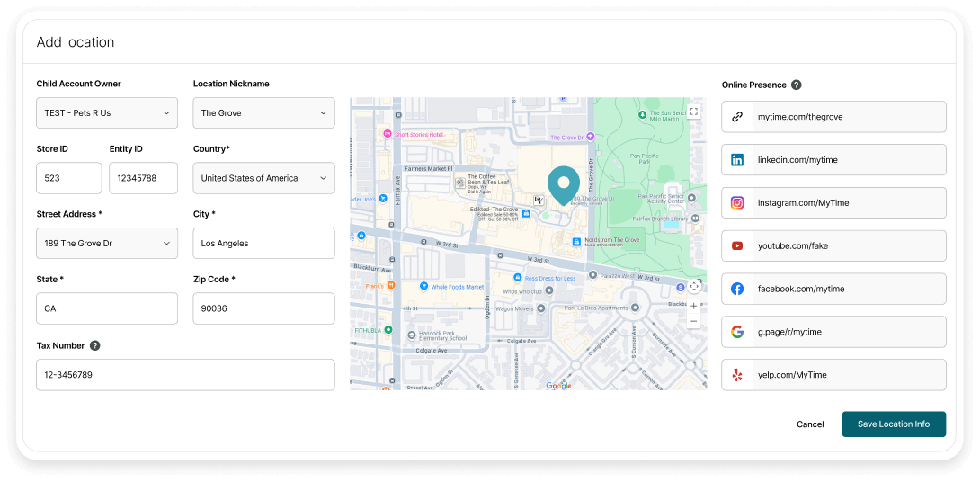This screenshot has width=980, height=482.
Task: Open the Location Nickname dropdown
Action: tap(263, 113)
